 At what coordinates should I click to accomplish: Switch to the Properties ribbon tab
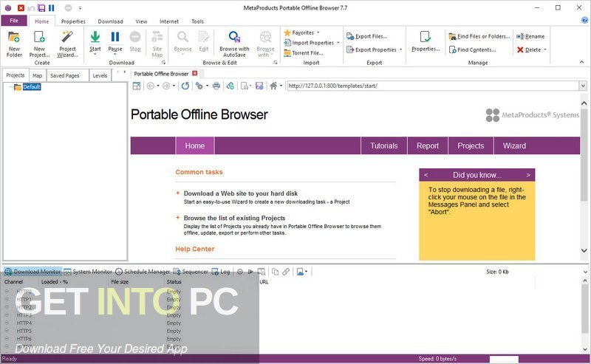[73, 21]
